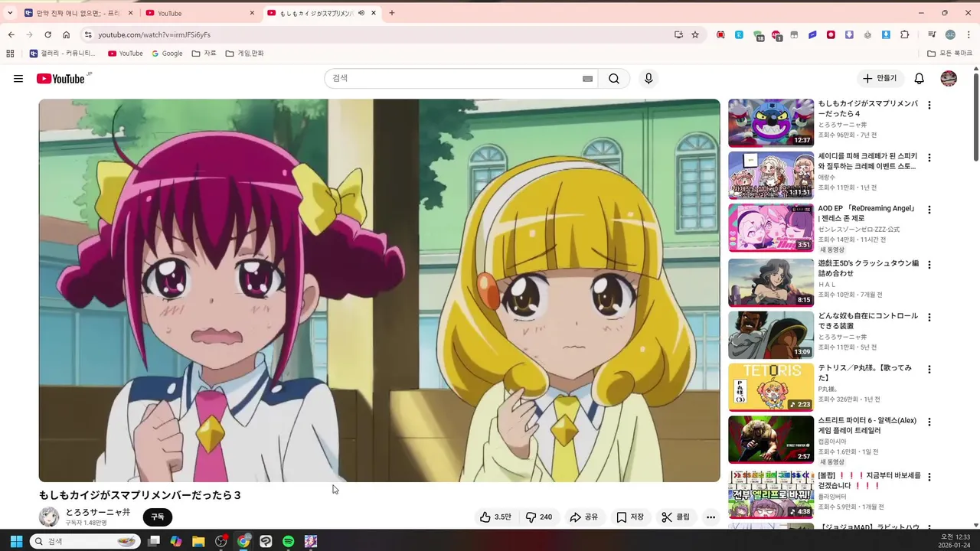
Task: Open the YouTube account avatar menu
Action: coord(949,79)
